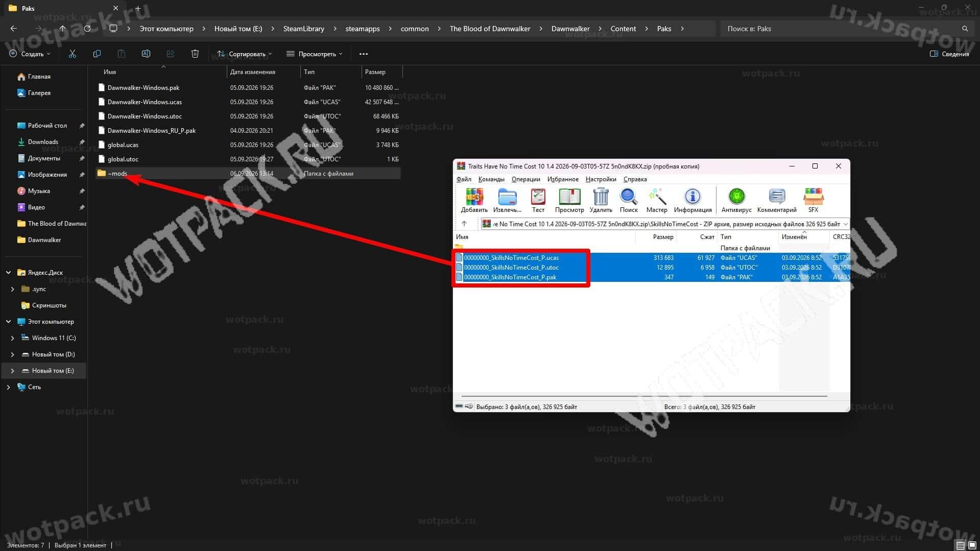980x551 pixels.
Task: Open the Команды menu in WinRAR
Action: 491,179
